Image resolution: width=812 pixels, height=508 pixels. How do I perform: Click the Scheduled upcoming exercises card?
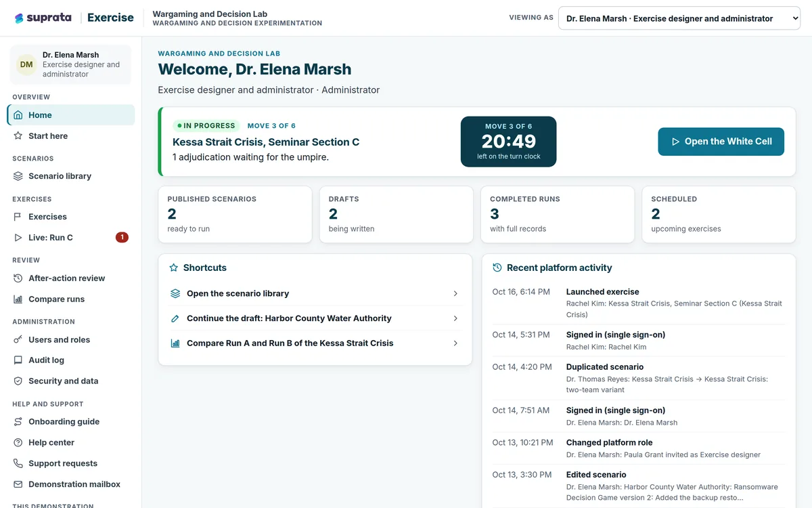(x=719, y=215)
